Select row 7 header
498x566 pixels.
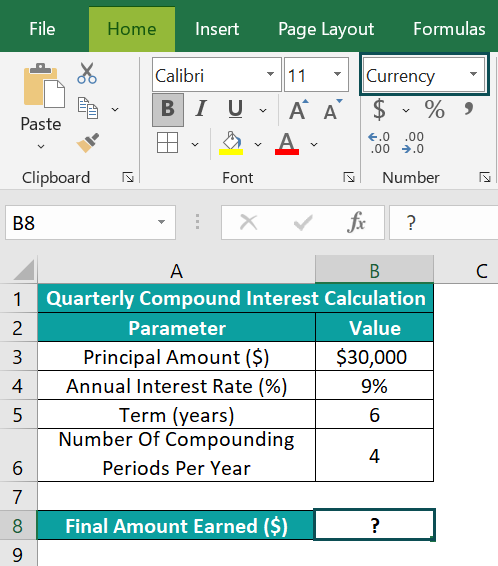[18, 496]
